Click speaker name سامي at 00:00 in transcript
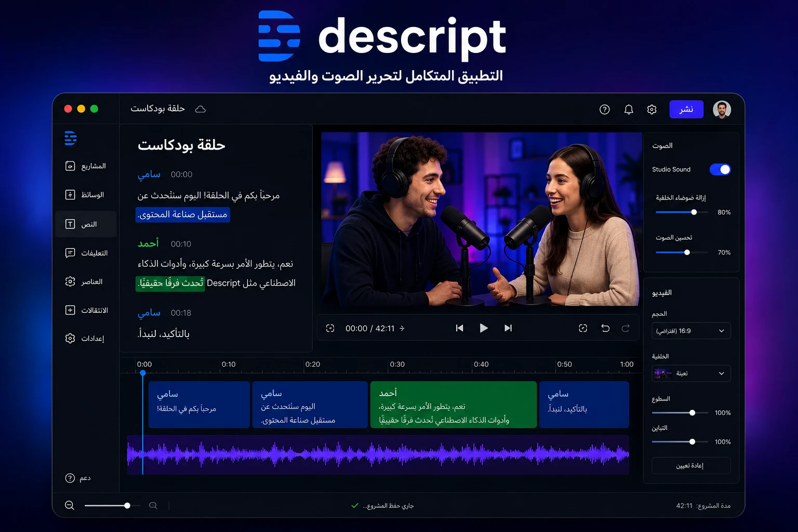 (x=149, y=175)
